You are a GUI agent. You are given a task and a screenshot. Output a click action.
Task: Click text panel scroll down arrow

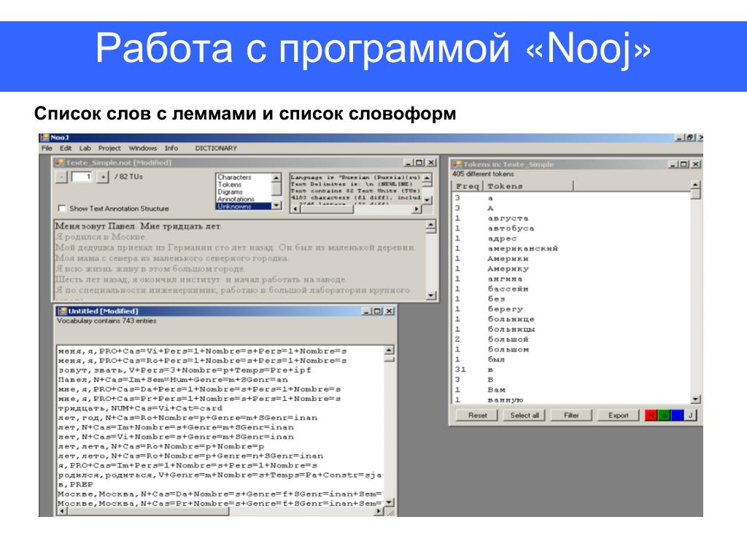pyautogui.click(x=430, y=295)
